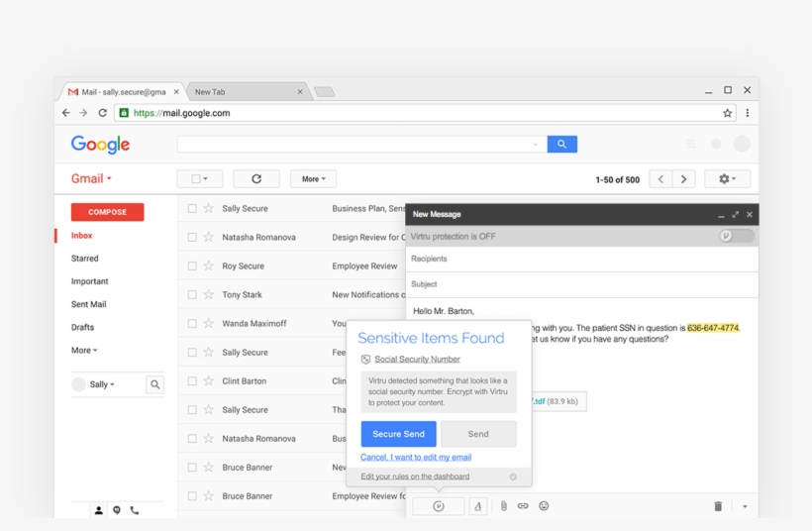Screen dimensions: 812x531
Task: Check the Clint Barton email checkbox
Action: (192, 380)
